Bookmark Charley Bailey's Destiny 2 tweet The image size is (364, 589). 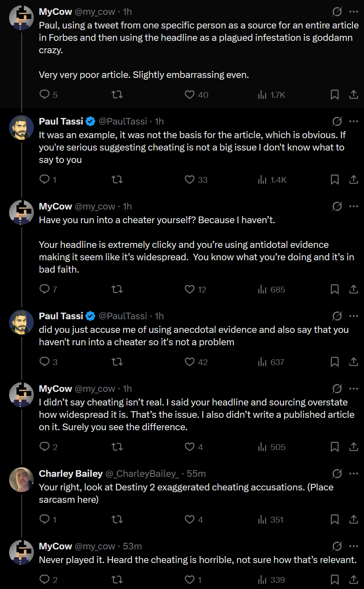click(x=335, y=520)
